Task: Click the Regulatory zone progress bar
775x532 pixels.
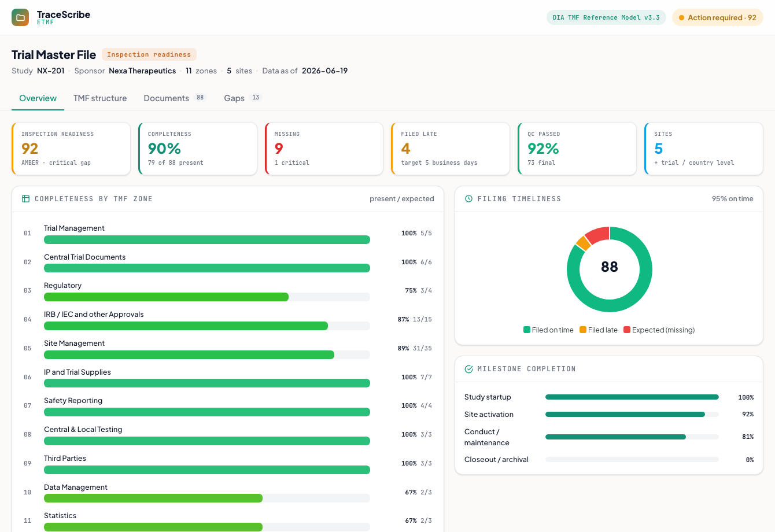Action: pos(207,297)
